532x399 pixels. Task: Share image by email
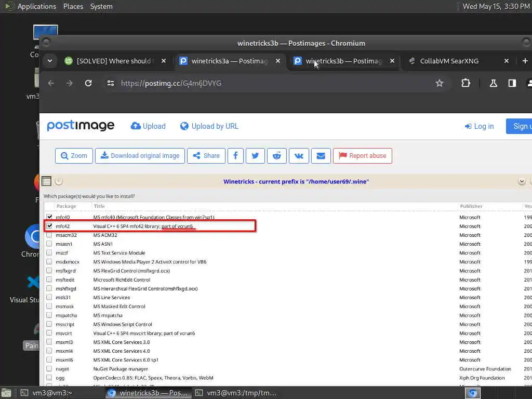coord(321,156)
